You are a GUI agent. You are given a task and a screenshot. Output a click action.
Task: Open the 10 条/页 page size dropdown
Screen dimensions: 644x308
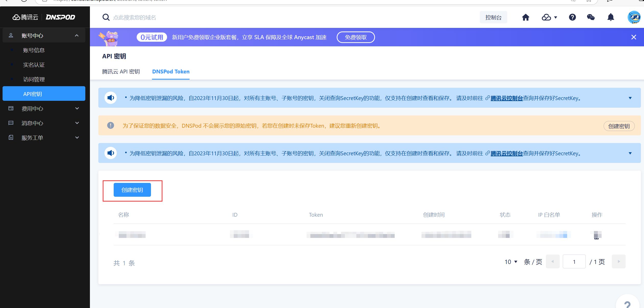pos(510,261)
